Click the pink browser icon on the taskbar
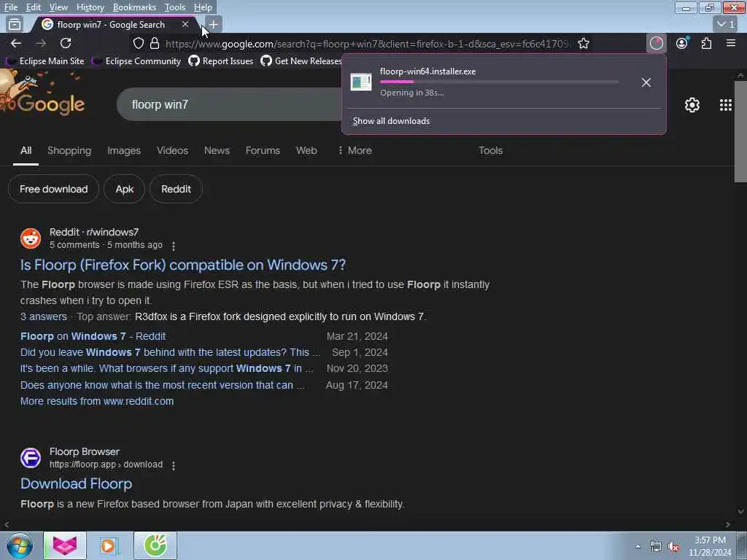The image size is (747, 560). [65, 545]
